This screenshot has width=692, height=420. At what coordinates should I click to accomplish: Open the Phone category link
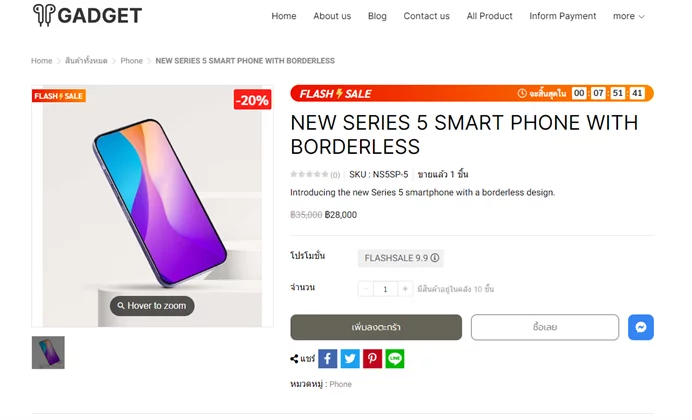point(341,384)
